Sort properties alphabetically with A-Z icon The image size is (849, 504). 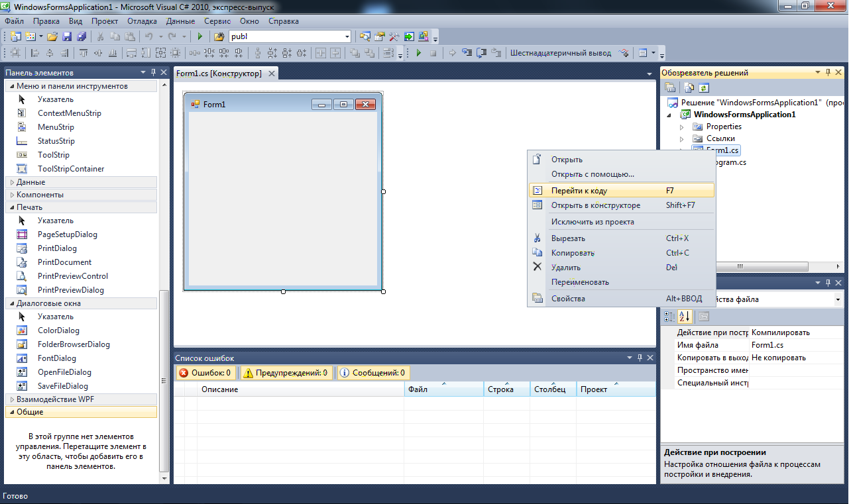click(685, 317)
